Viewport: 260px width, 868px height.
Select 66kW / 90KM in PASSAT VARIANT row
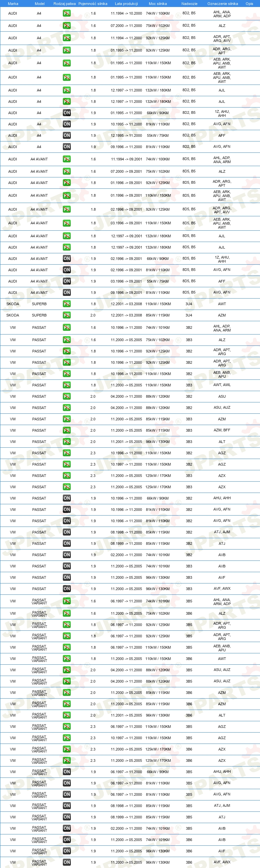[158, 772]
